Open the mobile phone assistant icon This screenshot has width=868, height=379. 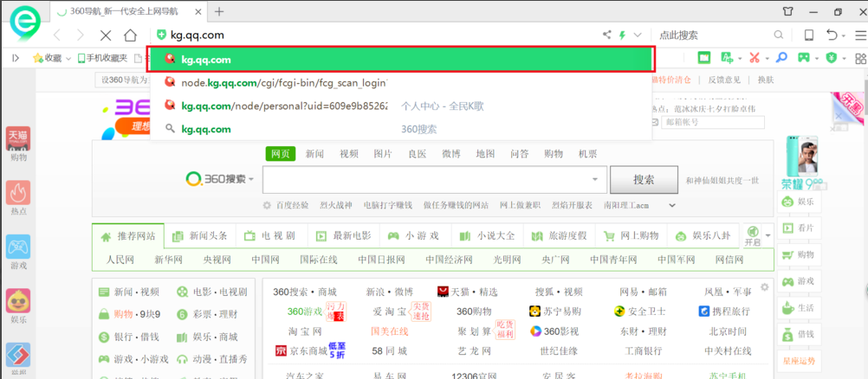[x=809, y=35]
